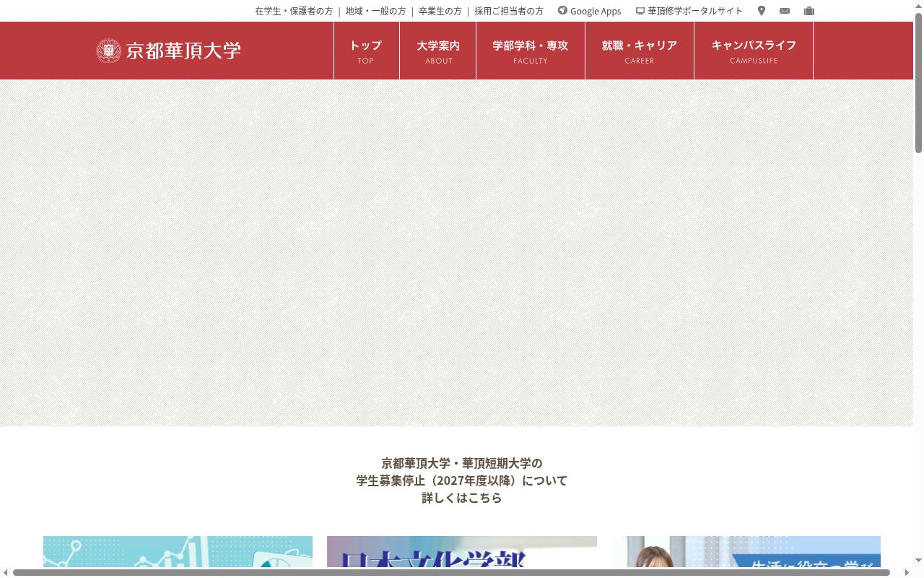Open the キャンパスライフ CAMPUSLIFE menu
Screen dimensions: 924x578
(x=754, y=51)
